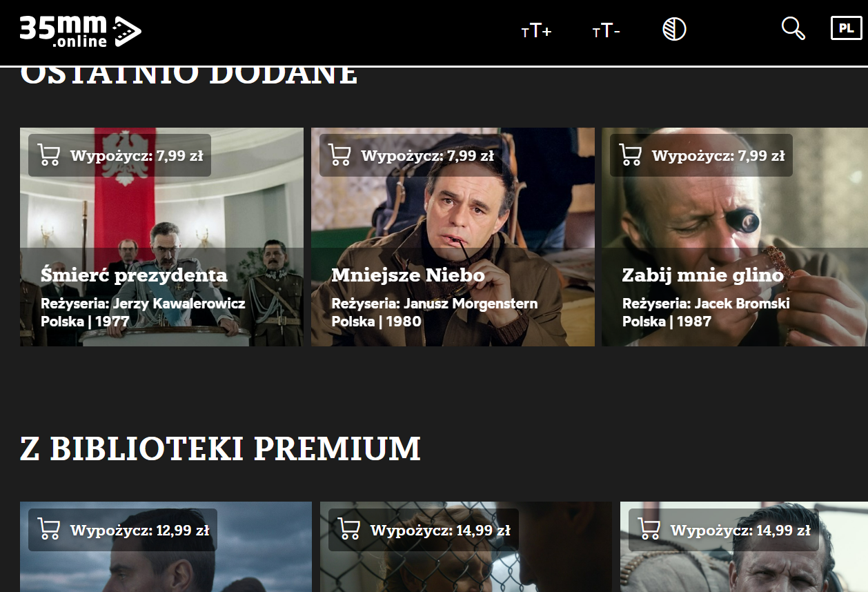Rent Śmierć prezydenta for 7,99 zł
Viewport: 868px width, 592px height.
point(119,155)
